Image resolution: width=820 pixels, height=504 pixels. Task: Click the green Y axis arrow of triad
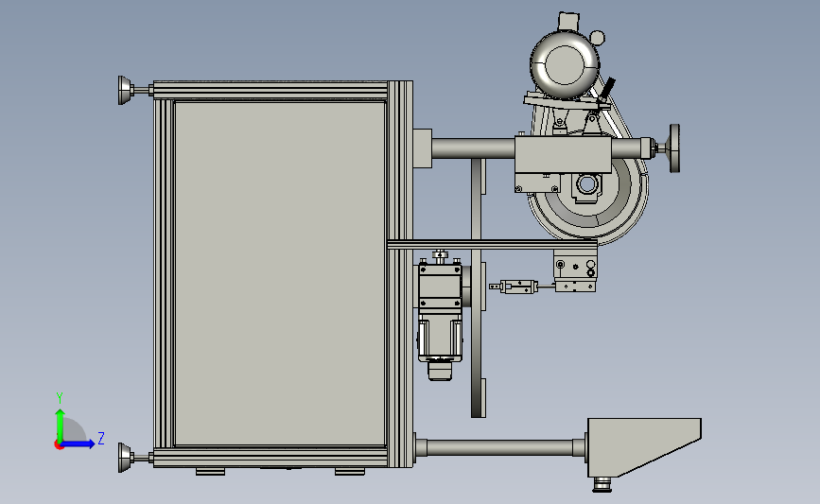tap(60, 425)
